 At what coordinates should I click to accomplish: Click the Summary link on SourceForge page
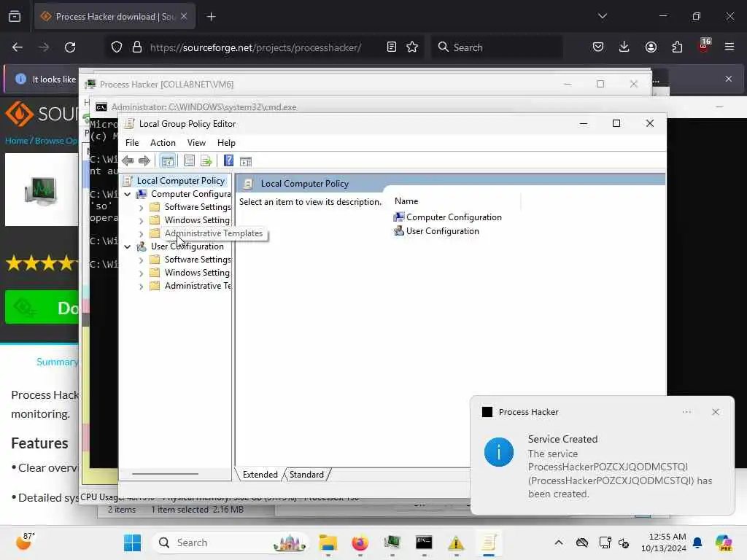coord(57,362)
